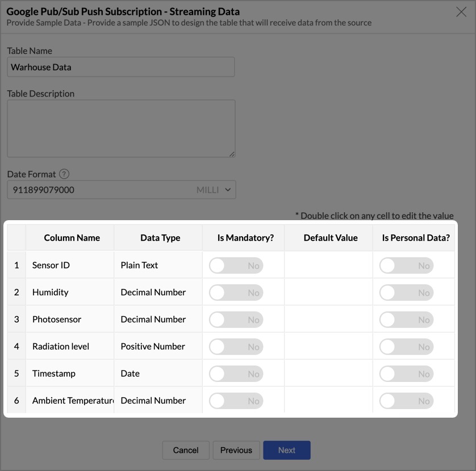Viewport: 476px width, 471px height.
Task: Click the Positive Number data type cell
Action: tap(158, 346)
